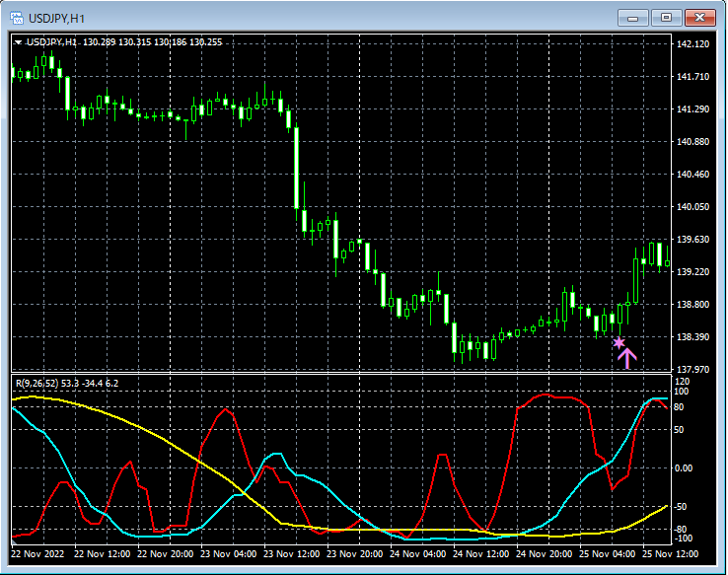728x575 pixels.
Task: Maximize the USDJPY,H1 chart window
Action: coord(666,18)
